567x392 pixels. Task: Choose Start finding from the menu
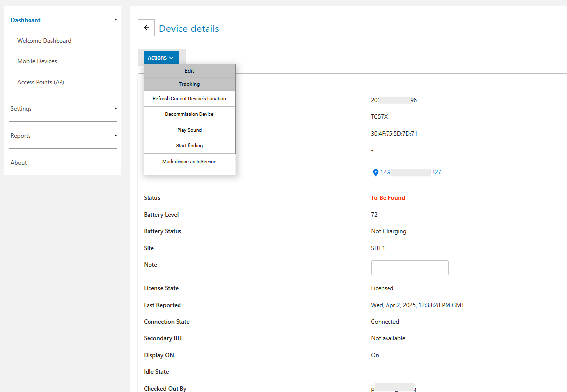(189, 146)
